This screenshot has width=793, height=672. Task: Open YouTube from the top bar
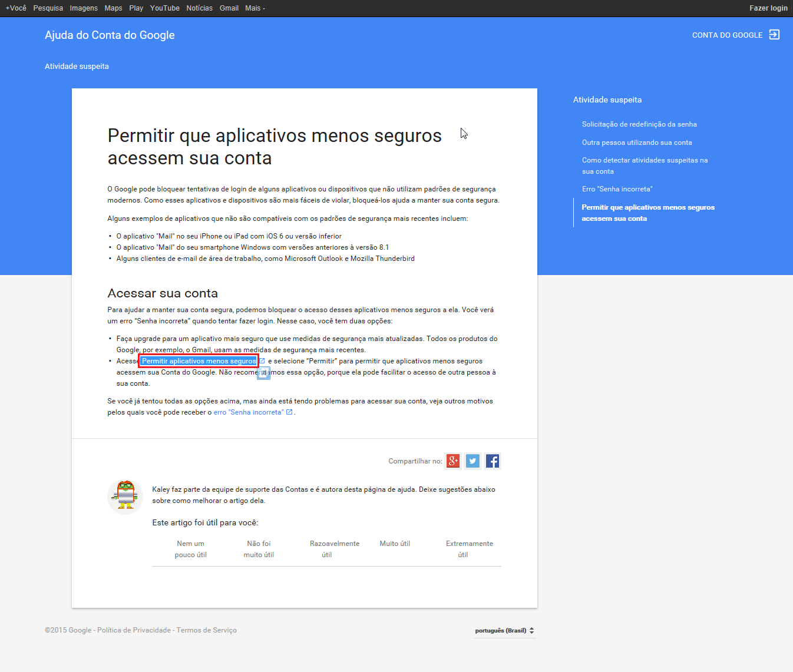(165, 8)
